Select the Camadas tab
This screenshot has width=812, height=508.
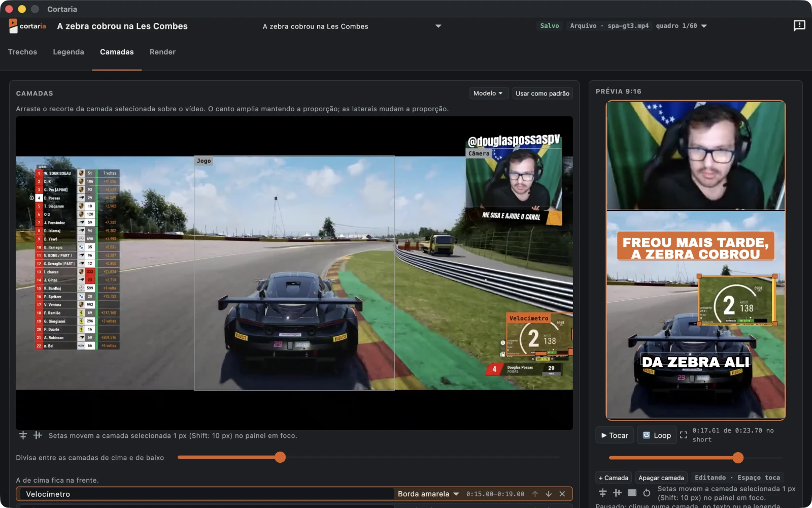tap(117, 52)
